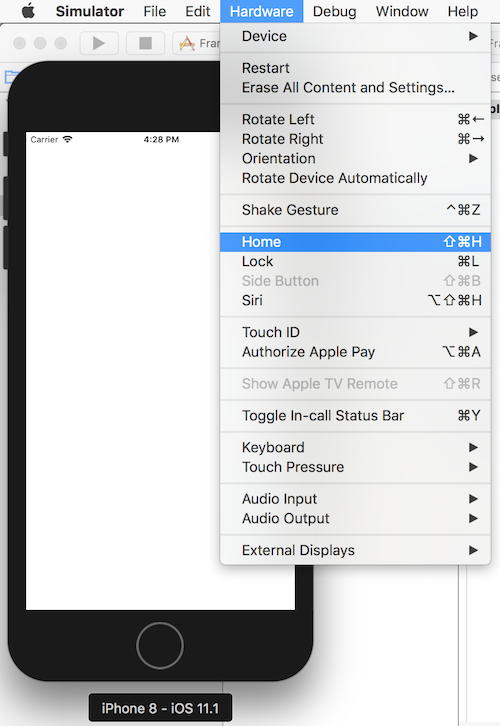
Task: Choose Lock from Hardware menu
Action: coord(355,261)
